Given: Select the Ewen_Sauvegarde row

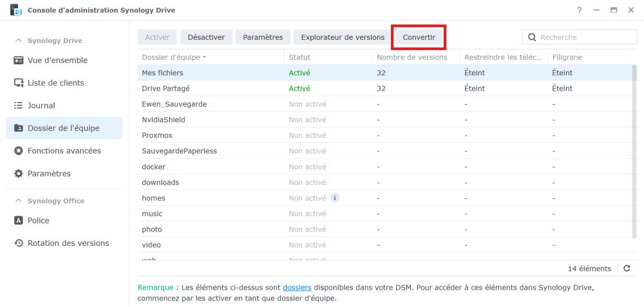Looking at the screenshot, I should 384,104.
